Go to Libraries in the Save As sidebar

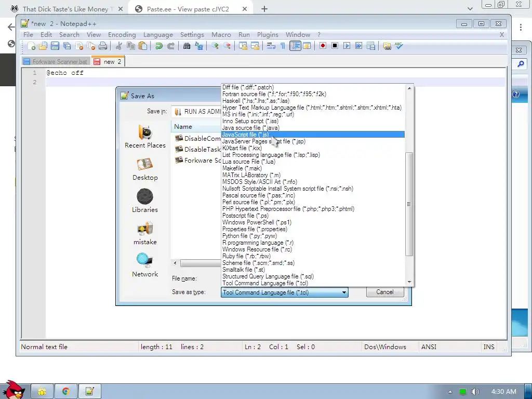145,201
